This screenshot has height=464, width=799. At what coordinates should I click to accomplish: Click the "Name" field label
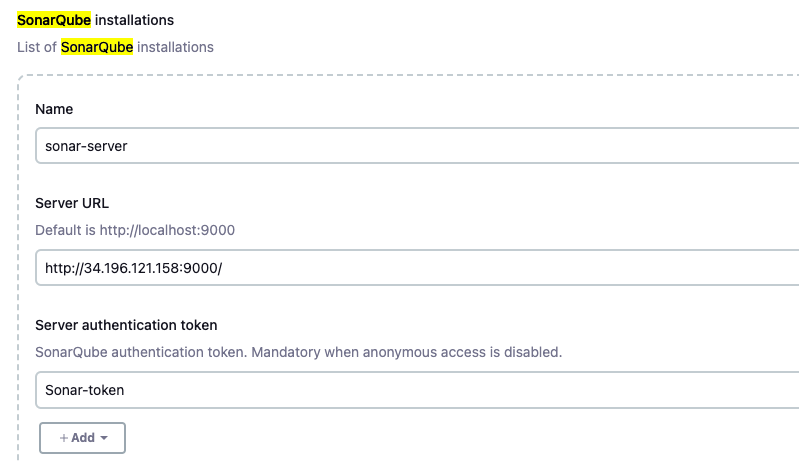(x=54, y=109)
